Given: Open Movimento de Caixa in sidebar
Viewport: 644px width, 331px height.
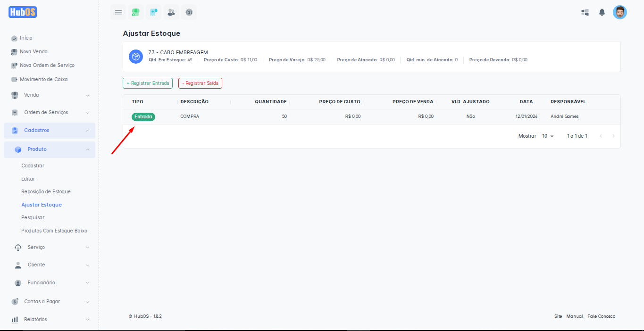Looking at the screenshot, I should tap(43, 79).
